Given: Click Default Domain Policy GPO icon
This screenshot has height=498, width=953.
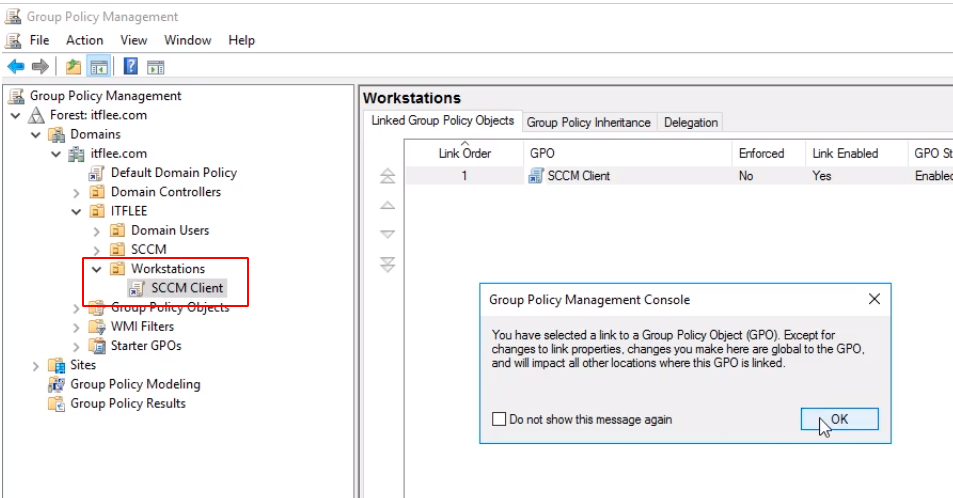Looking at the screenshot, I should [x=96, y=173].
